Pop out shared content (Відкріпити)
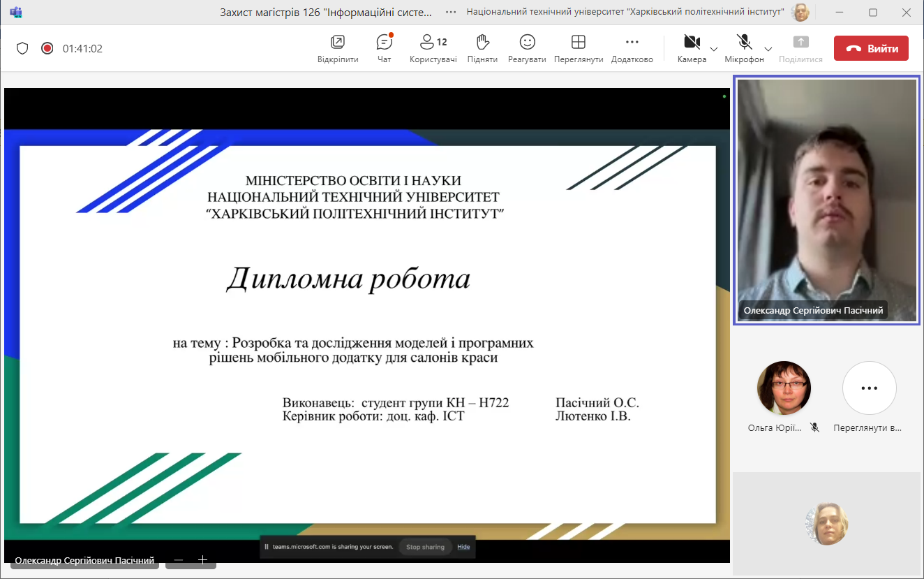Image resolution: width=924 pixels, height=579 pixels. click(338, 48)
